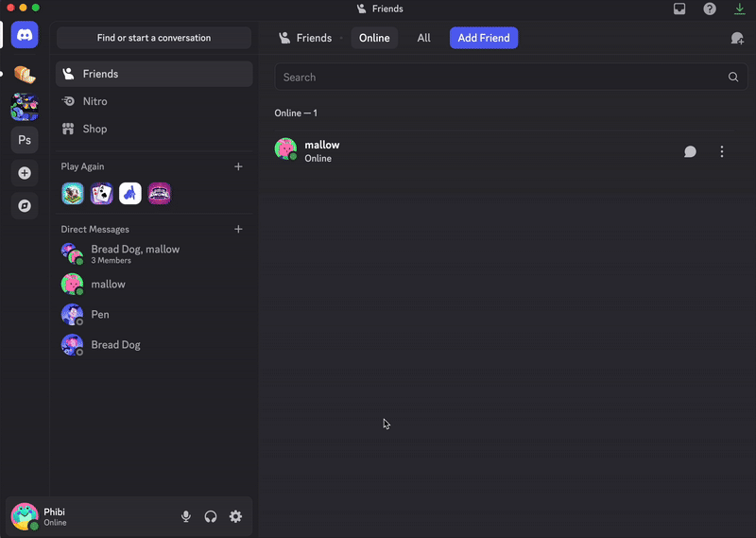Open the inbox icon in title bar
Screen dimensions: 756x538
click(679, 9)
